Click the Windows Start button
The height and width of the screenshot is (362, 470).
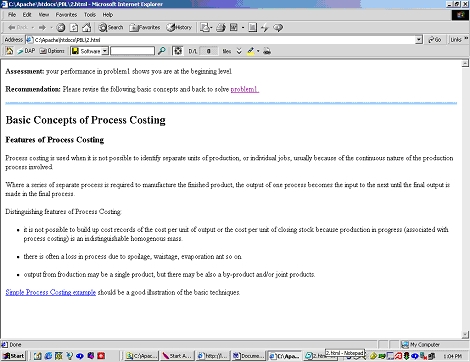click(x=14, y=356)
